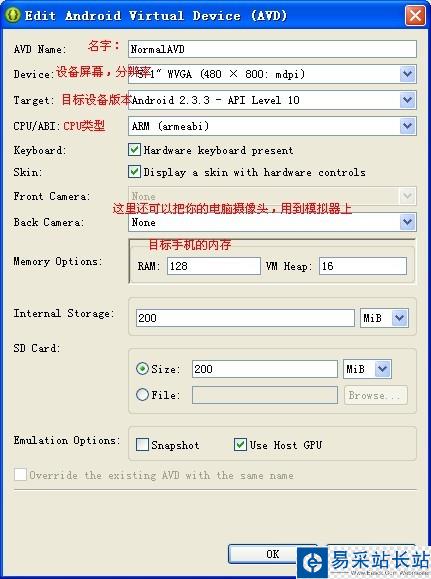Screen dimensions: 431x579
Task: Open the Device dropdown showing WVGA 480 × 800
Action: point(272,74)
